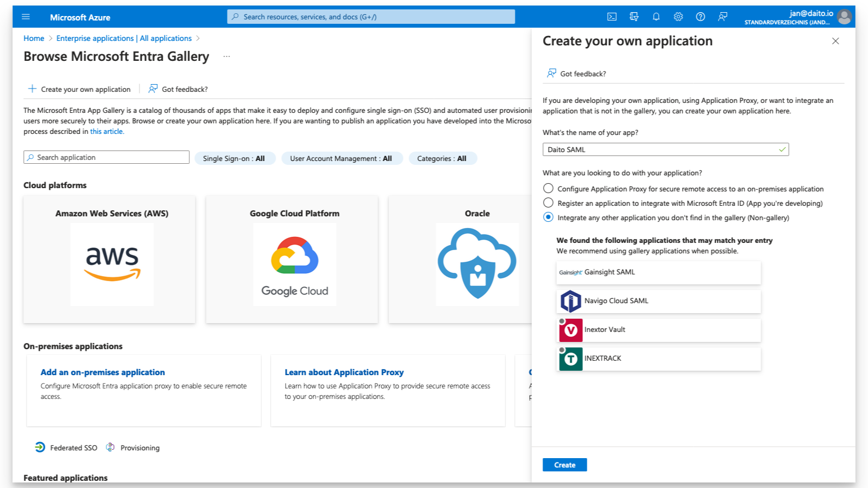Click the Gainsight SAML logo icon
This screenshot has height=488, width=868.
[570, 272]
